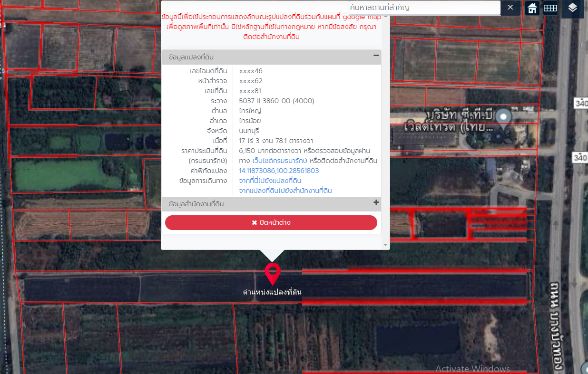The image size is (588, 374).
Task: Click the ปิดหน้าต่าง close button
Action: (x=271, y=222)
